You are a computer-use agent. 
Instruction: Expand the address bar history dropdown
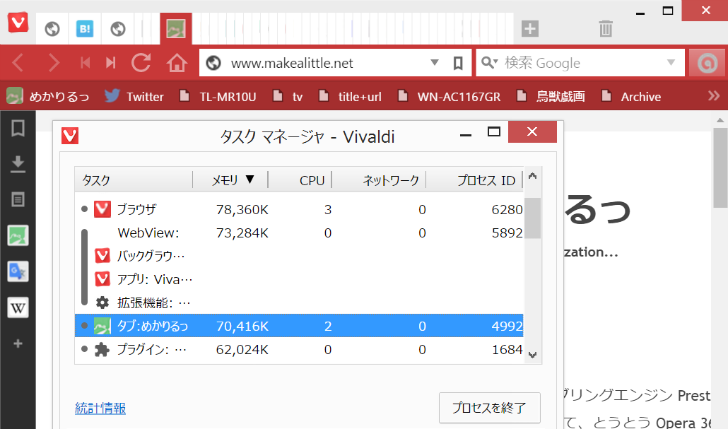click(x=435, y=62)
